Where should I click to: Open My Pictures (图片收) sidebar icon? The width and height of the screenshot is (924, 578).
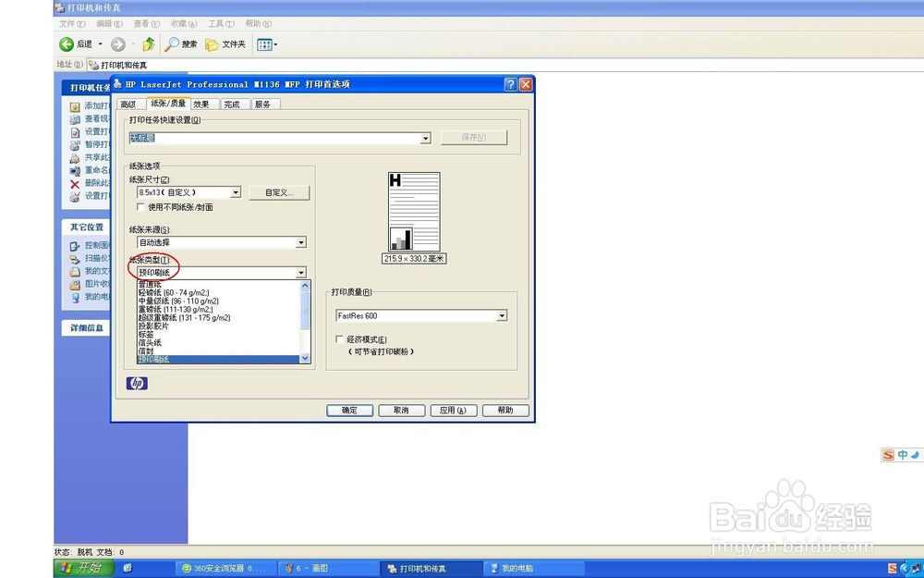pyautogui.click(x=75, y=285)
